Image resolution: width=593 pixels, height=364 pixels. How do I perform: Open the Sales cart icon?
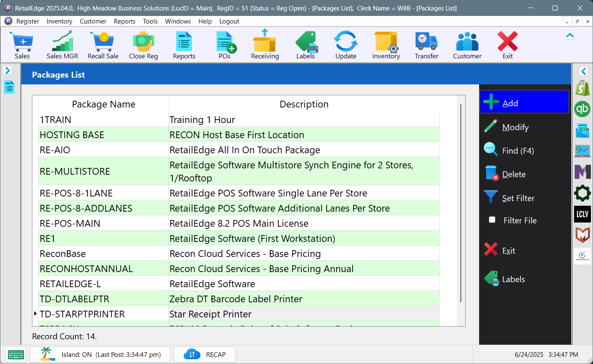pos(22,45)
